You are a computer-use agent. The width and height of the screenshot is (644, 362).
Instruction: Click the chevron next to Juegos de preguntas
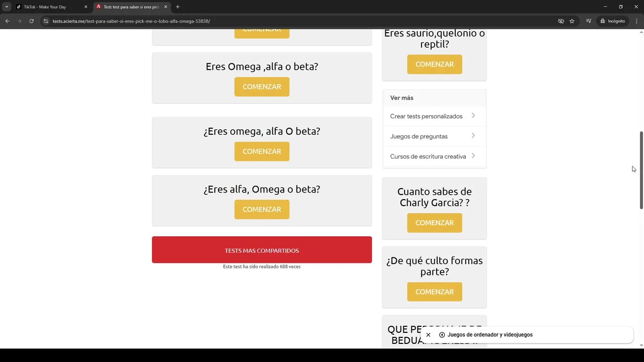point(473,136)
